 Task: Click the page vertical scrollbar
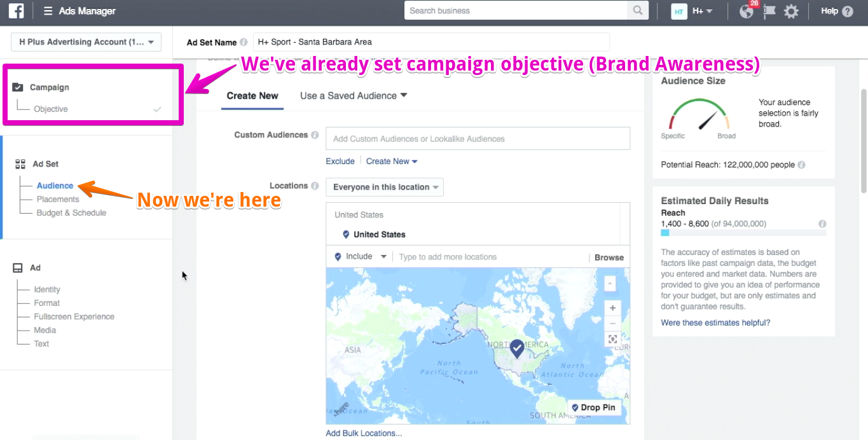coord(864,140)
